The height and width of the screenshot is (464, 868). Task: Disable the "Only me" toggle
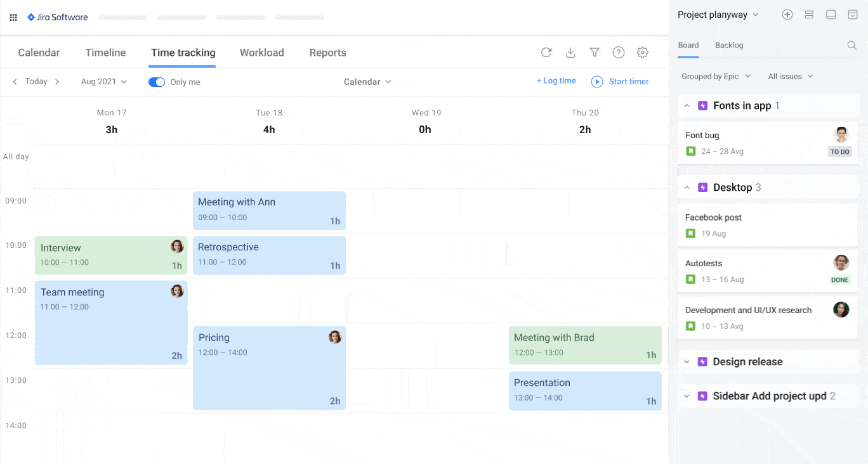click(x=156, y=82)
